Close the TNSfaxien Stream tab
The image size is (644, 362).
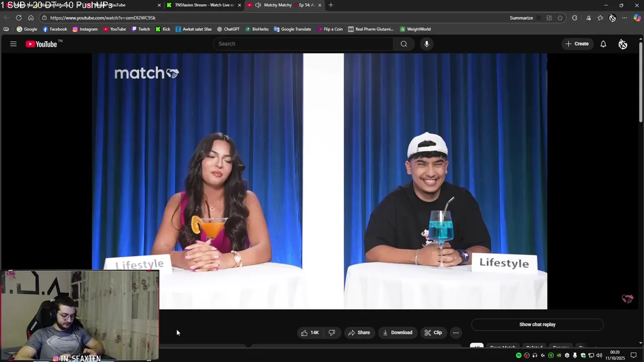(x=239, y=5)
